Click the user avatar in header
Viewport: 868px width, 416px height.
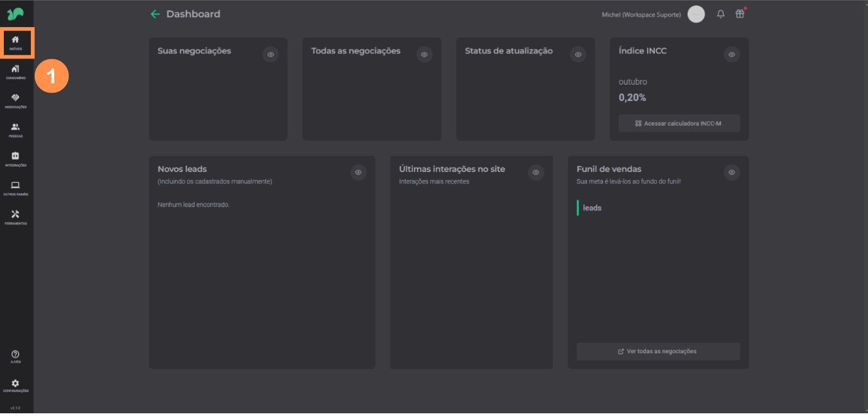tap(696, 14)
